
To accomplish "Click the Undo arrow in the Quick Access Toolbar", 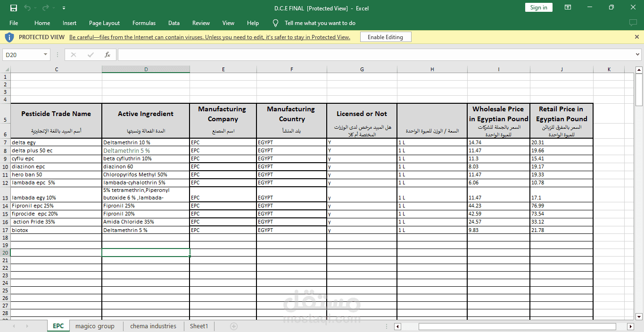I will (x=27, y=8).
